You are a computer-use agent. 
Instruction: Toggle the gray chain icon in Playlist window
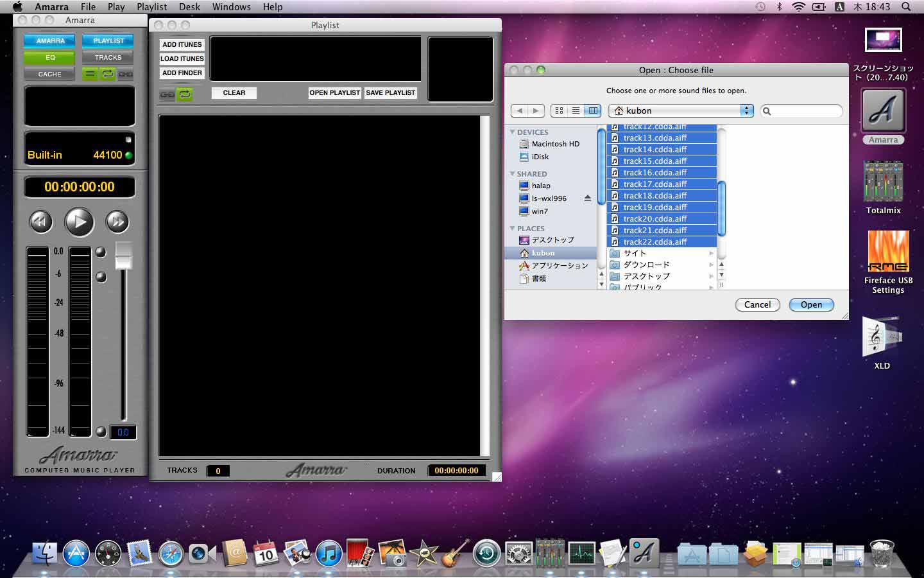tap(167, 94)
